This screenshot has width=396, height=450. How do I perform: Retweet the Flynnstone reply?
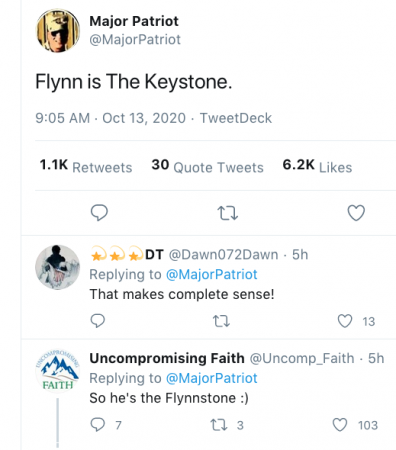219,425
